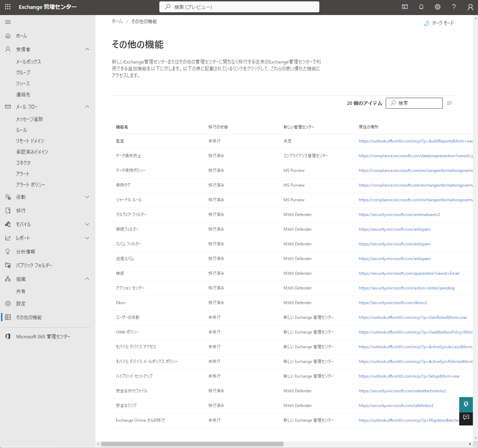478x448 pixels.
Task: Open the settings gear in header
Action: tap(438, 7)
